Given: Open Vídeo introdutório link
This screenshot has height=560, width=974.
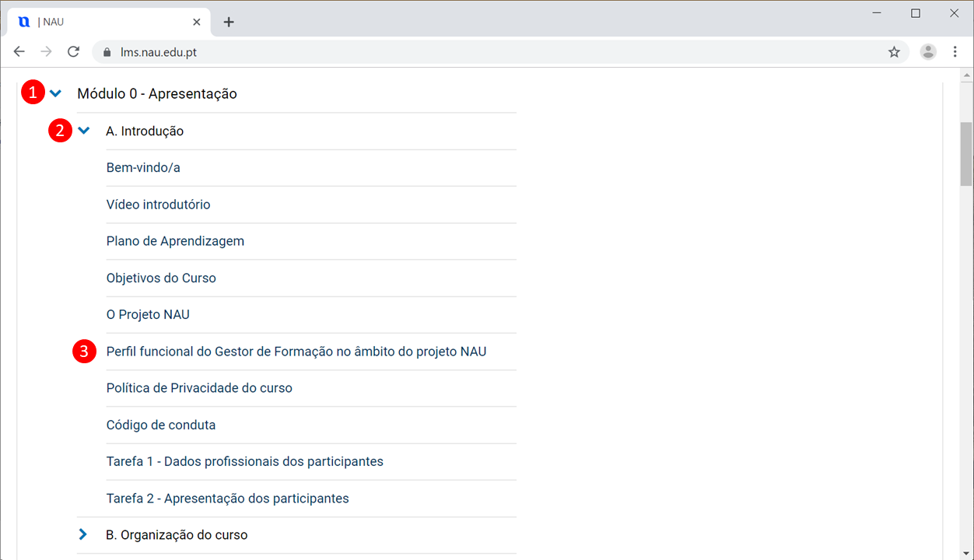Looking at the screenshot, I should (x=158, y=205).
